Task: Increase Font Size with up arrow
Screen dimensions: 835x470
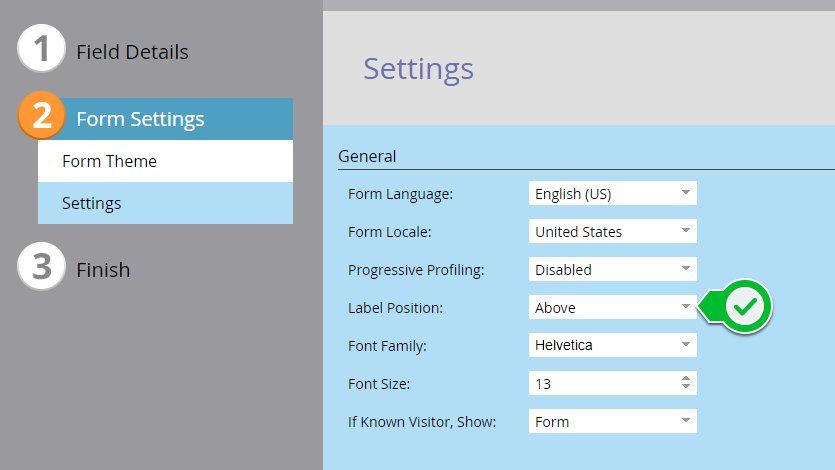Action: point(686,378)
